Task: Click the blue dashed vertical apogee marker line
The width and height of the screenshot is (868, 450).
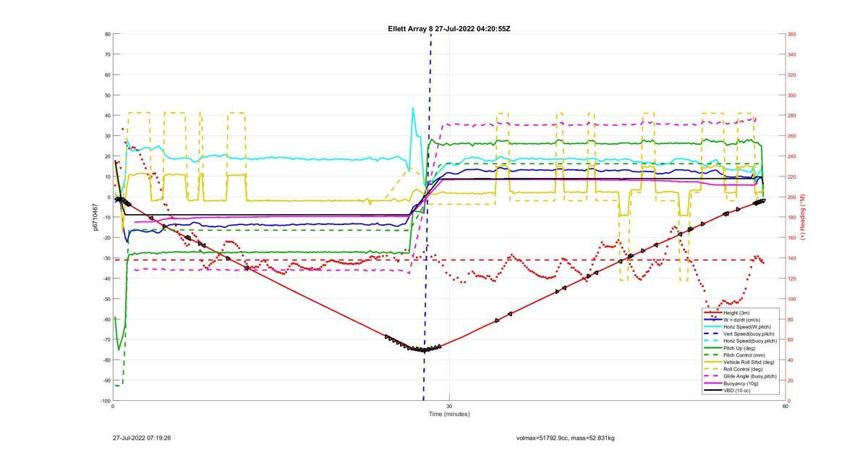Action: (x=427, y=217)
